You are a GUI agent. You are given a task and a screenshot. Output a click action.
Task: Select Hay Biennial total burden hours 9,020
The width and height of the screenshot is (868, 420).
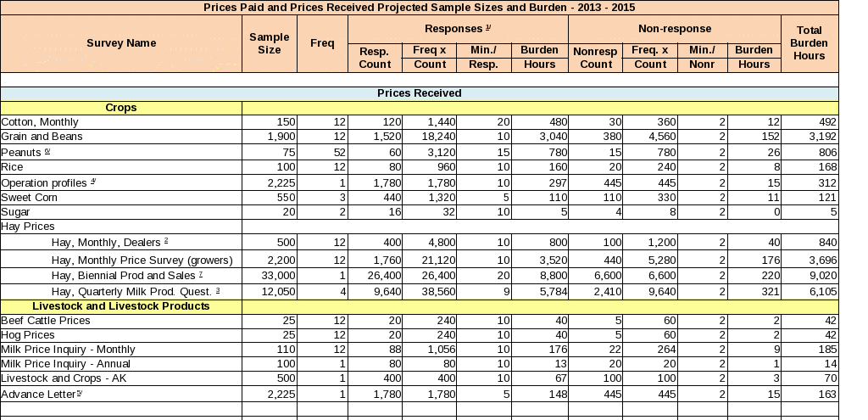pyautogui.click(x=823, y=276)
